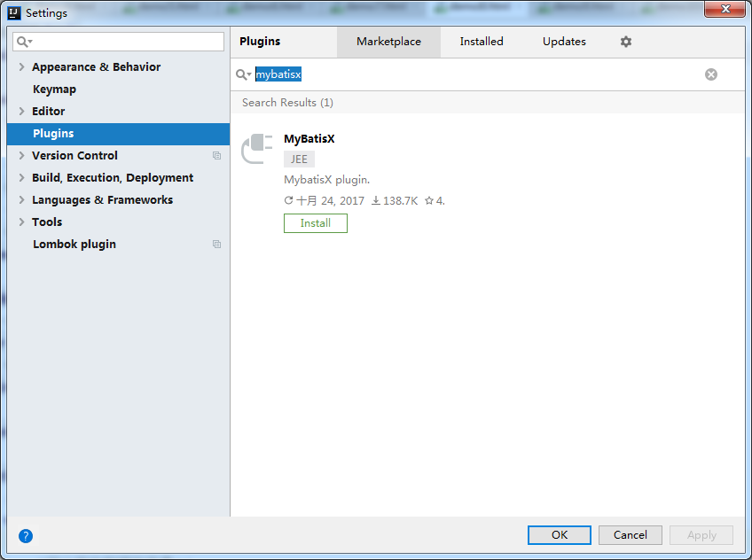Click the MyBatisX plugin plug icon
Viewport: 752px width, 560px height.
coord(256,149)
